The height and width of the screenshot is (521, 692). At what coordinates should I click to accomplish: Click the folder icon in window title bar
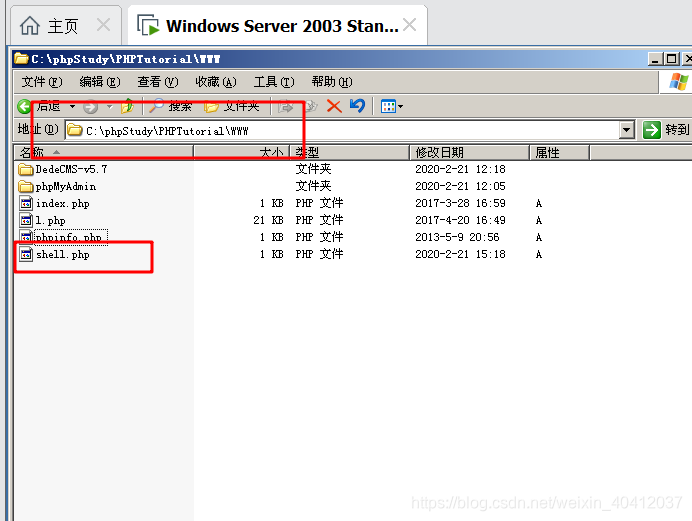click(x=21, y=58)
